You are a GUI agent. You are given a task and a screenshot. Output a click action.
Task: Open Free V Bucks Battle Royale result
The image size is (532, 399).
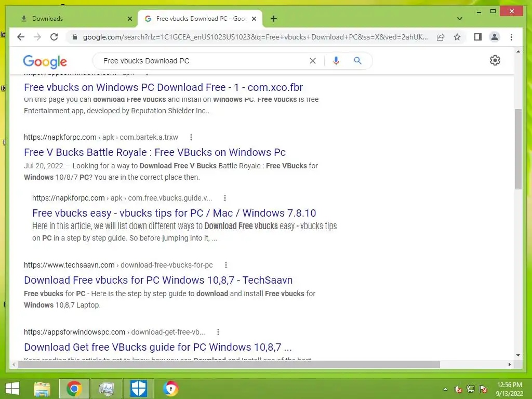click(155, 152)
